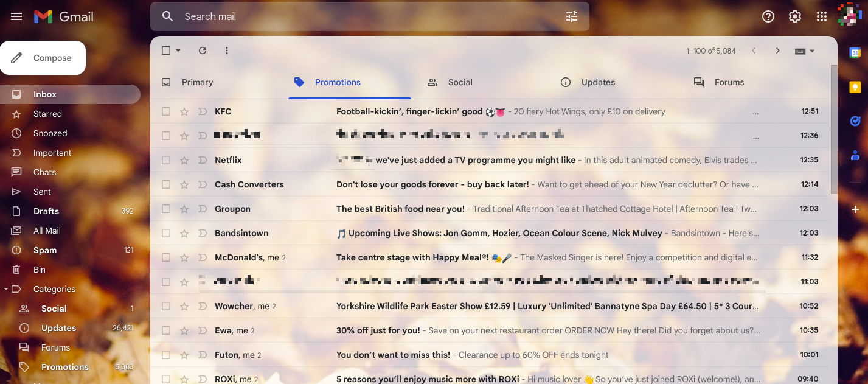
Task: Open Google Calendar side panel
Action: pos(855,53)
